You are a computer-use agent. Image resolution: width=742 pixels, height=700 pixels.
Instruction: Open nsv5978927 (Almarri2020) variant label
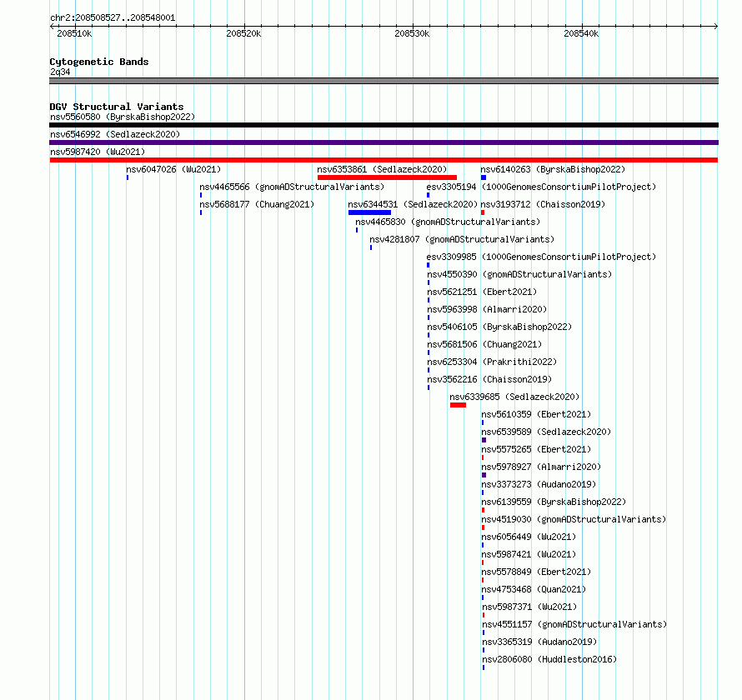[x=541, y=467]
